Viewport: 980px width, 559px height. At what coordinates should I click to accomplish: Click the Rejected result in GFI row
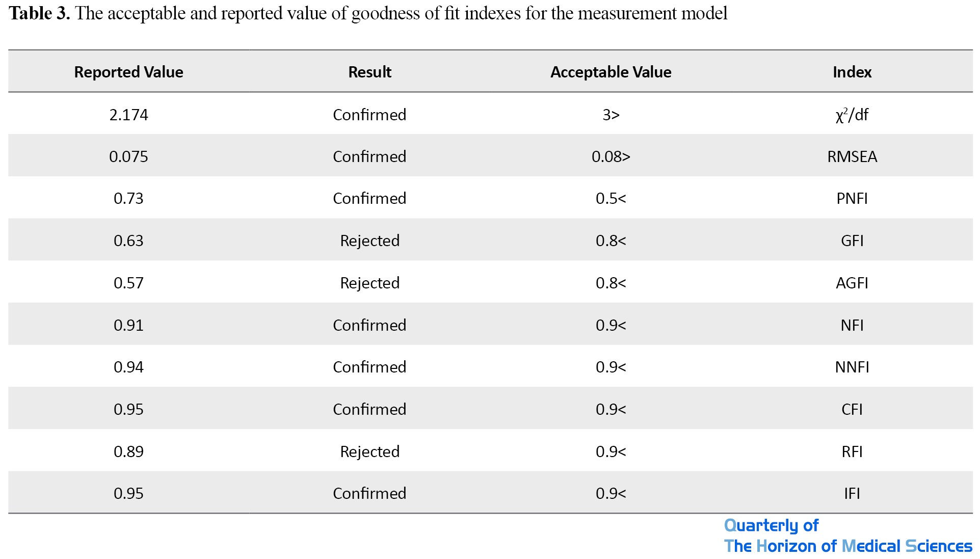[x=369, y=241]
